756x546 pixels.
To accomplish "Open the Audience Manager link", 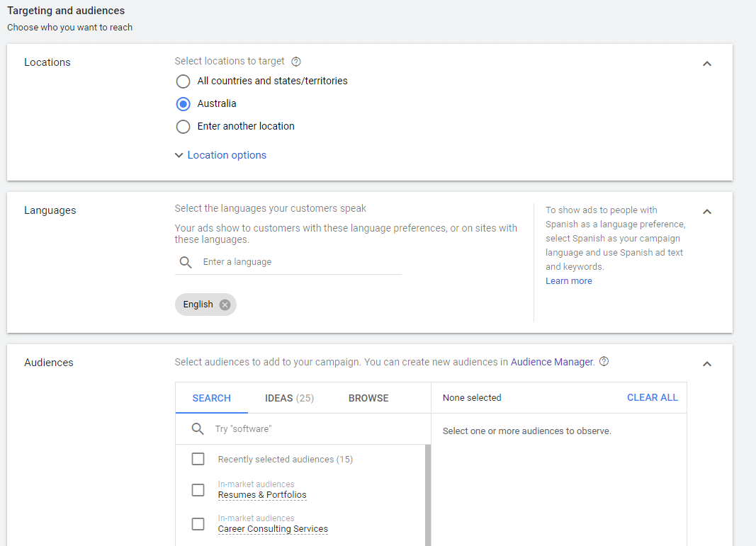I will click(x=551, y=362).
